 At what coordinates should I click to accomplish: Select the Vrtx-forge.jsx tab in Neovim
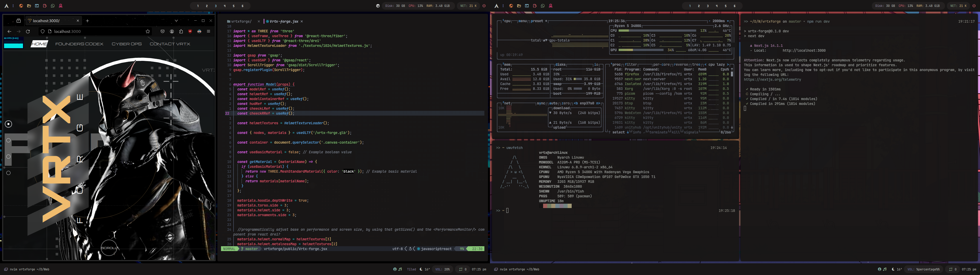284,21
